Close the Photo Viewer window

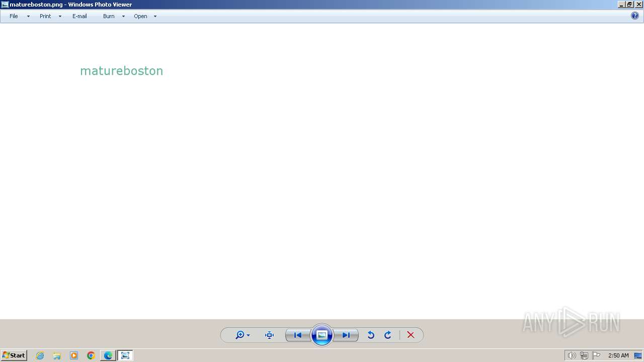(x=638, y=5)
